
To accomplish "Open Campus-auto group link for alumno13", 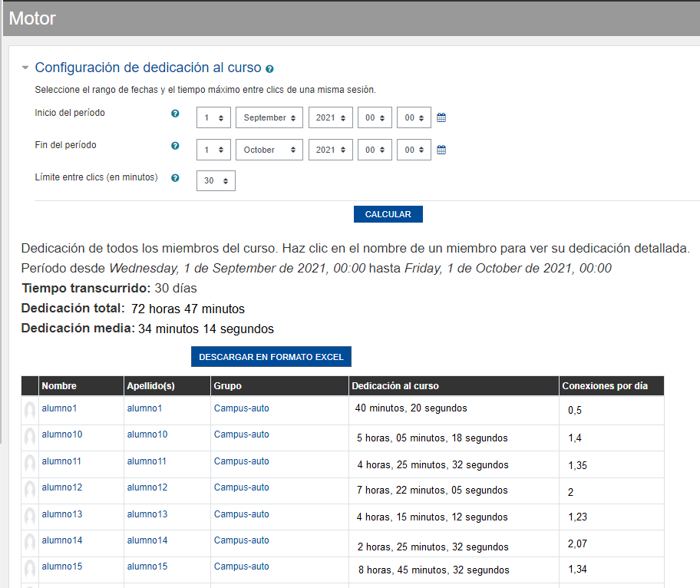I will click(x=241, y=514).
